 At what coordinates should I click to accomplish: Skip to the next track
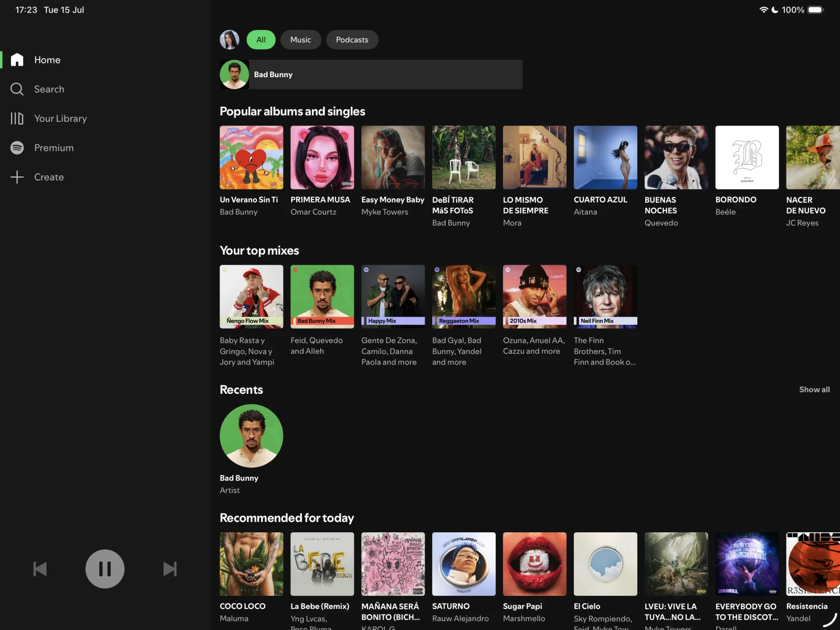click(x=170, y=569)
